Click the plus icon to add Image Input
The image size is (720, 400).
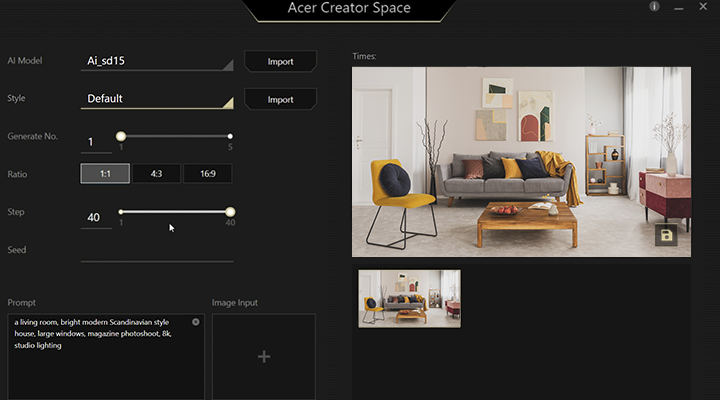click(x=264, y=356)
